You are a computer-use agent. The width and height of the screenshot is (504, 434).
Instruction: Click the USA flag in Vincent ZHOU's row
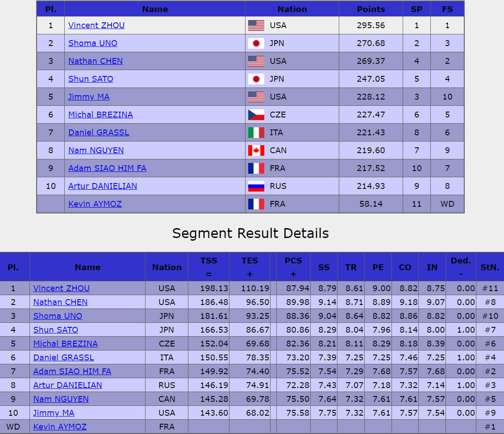click(256, 25)
